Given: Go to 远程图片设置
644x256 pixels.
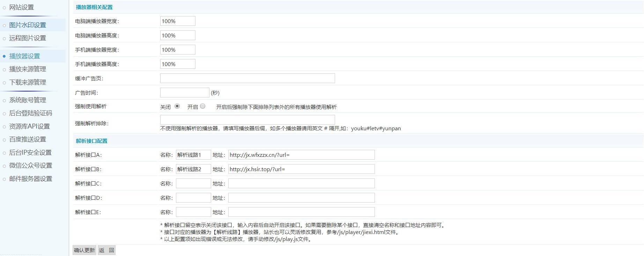Looking at the screenshot, I should pyautogui.click(x=28, y=38).
